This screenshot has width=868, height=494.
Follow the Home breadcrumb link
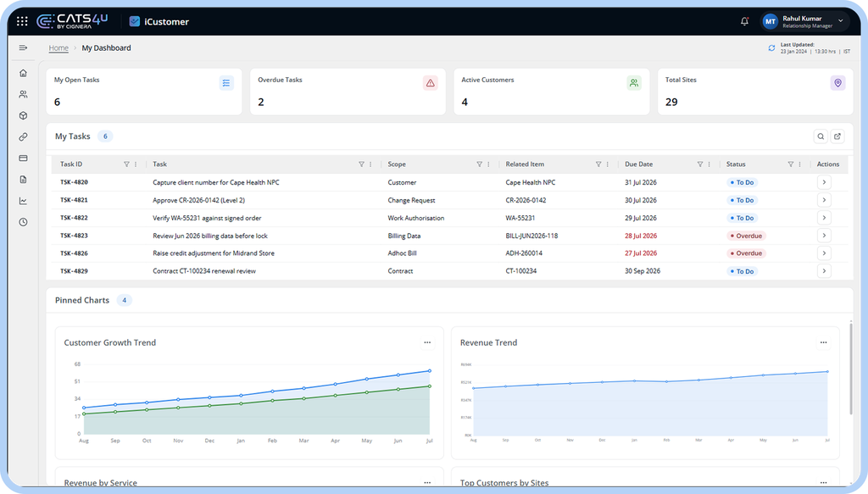(x=58, y=48)
